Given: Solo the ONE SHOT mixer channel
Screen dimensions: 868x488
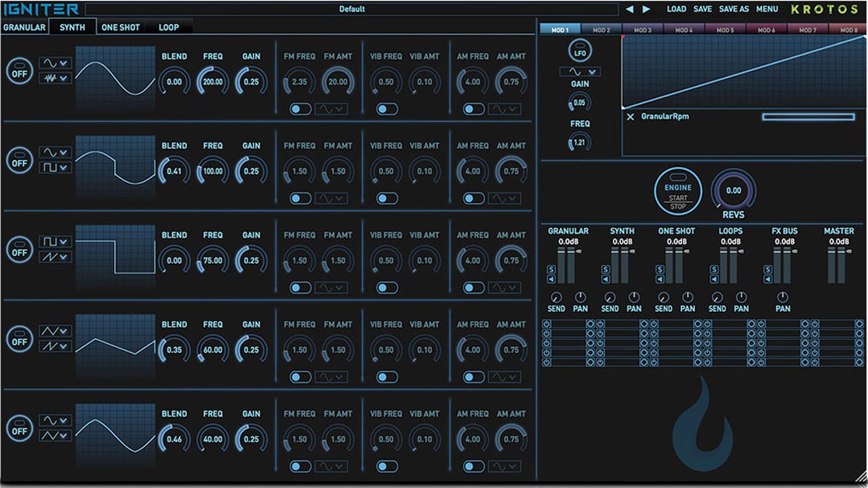Looking at the screenshot, I should (659, 269).
